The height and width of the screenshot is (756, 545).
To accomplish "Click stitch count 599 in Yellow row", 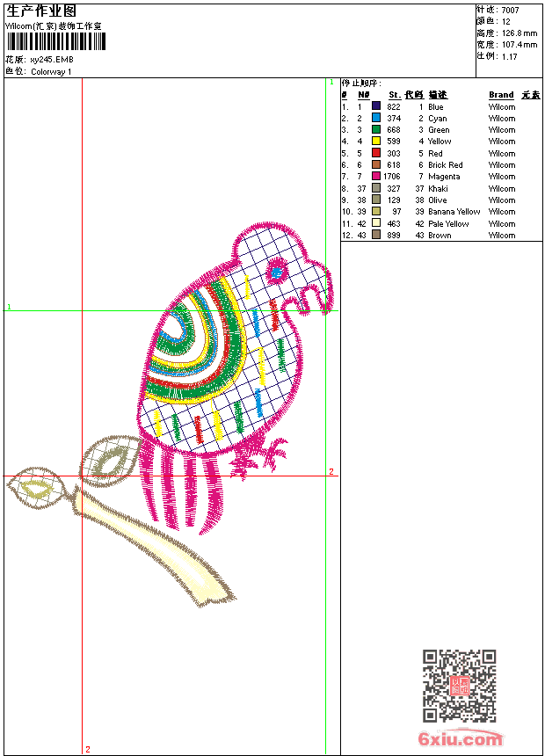I will coord(394,142).
